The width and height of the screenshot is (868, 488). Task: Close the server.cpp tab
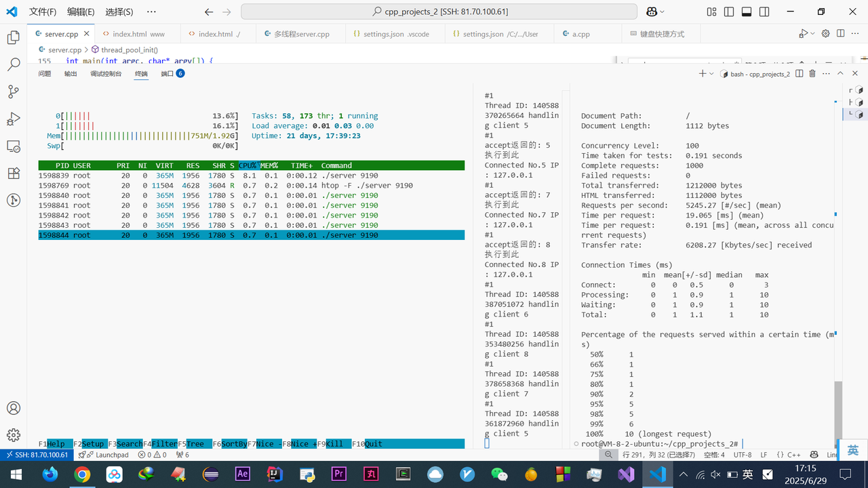pyautogui.click(x=86, y=34)
